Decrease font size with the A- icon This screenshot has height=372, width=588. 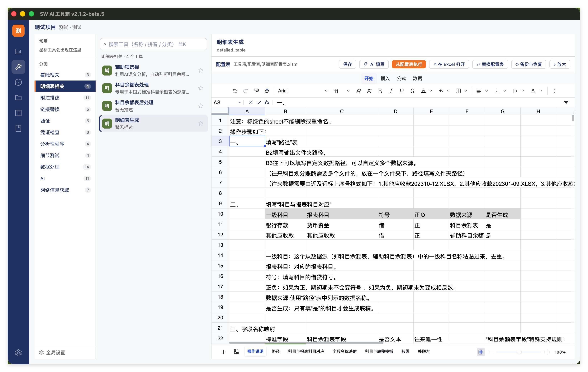click(369, 91)
